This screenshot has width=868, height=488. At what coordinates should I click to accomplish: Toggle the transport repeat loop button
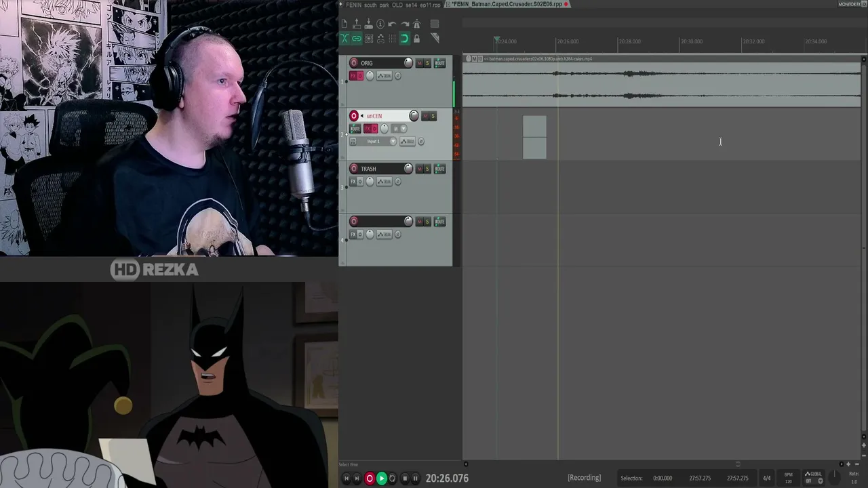pos(392,479)
